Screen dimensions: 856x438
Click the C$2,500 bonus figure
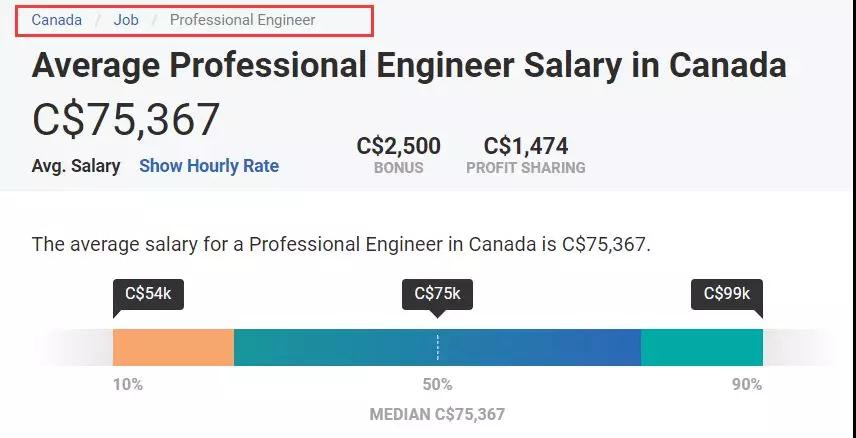tap(398, 146)
